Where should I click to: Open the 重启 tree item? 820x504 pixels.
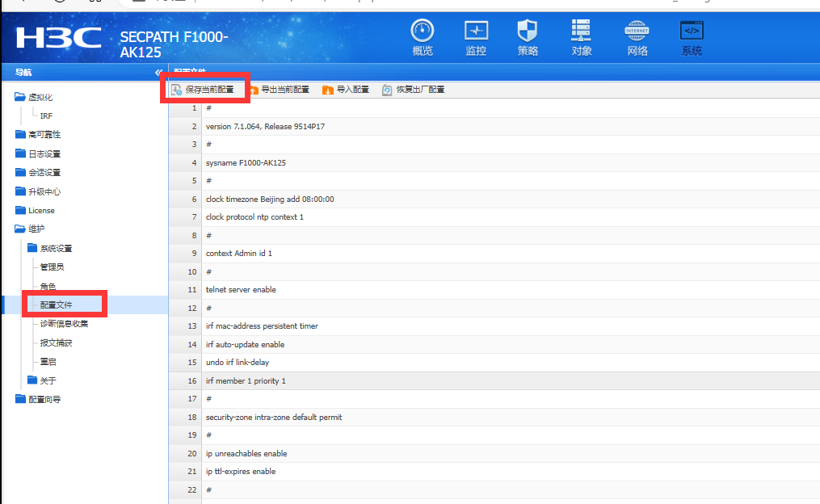48,361
